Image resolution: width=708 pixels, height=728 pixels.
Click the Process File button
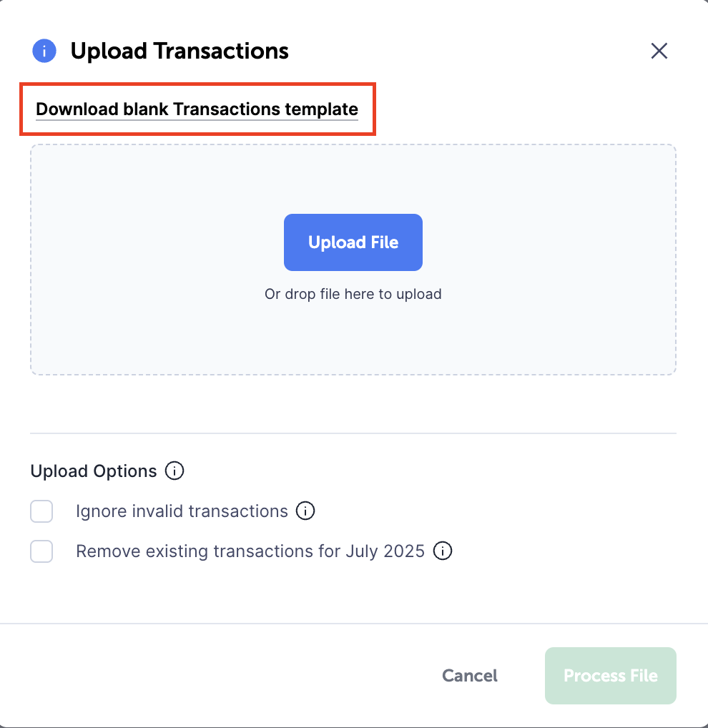coord(610,676)
